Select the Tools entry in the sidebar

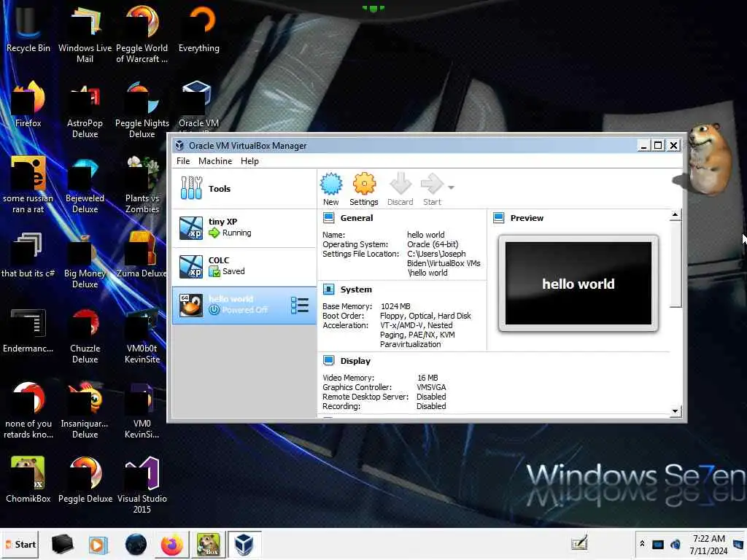coord(244,189)
